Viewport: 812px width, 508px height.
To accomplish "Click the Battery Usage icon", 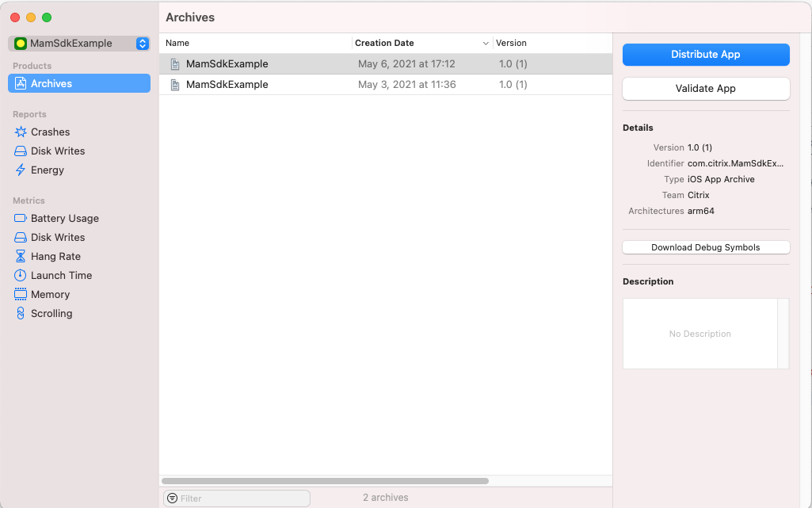I will pyautogui.click(x=21, y=218).
